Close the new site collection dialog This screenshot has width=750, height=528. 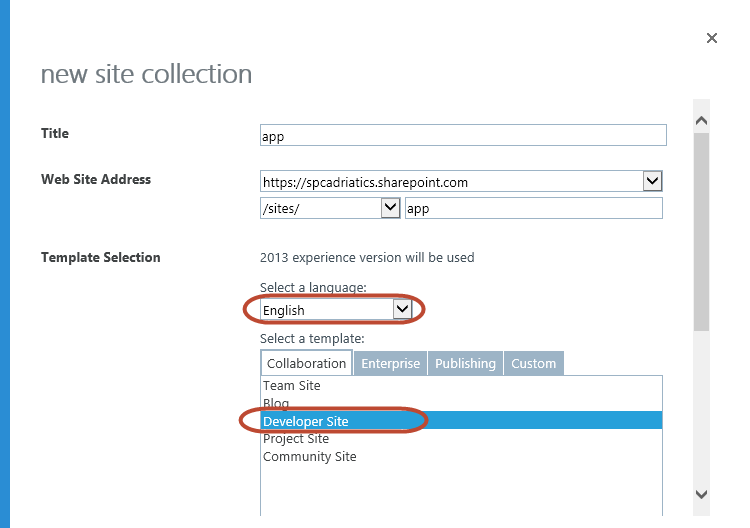(712, 38)
